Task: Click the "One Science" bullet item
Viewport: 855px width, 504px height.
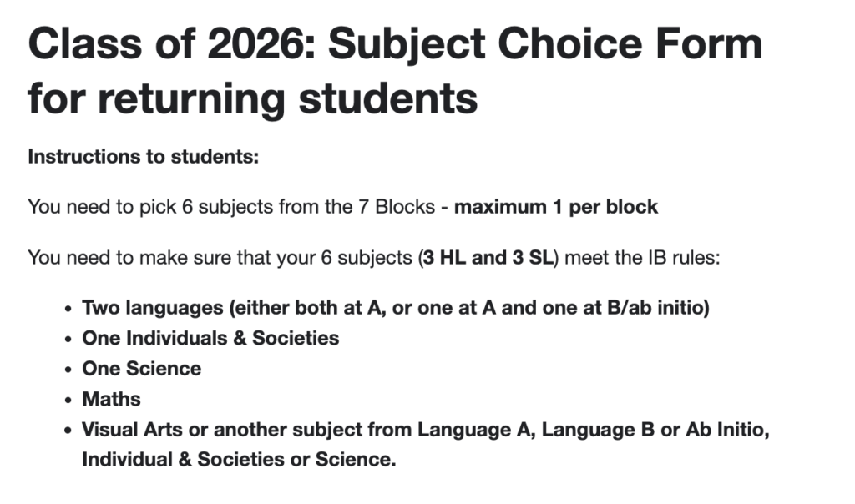Action: (141, 368)
